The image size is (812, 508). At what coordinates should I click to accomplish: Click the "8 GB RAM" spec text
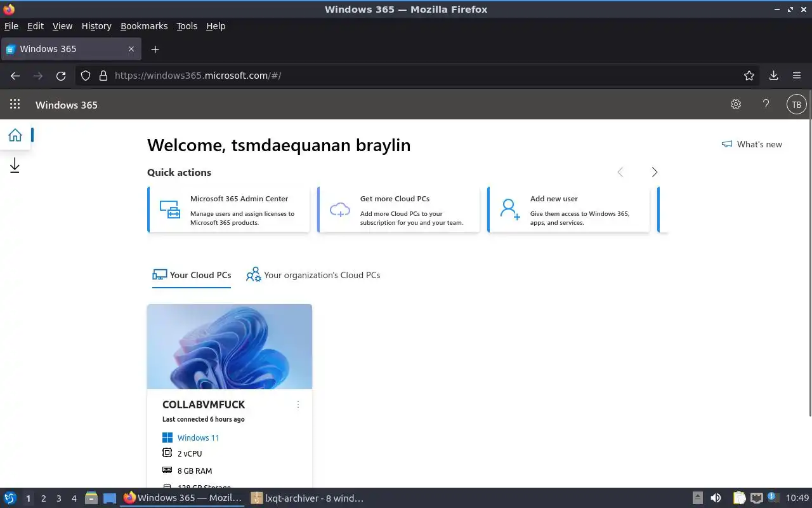point(195,471)
